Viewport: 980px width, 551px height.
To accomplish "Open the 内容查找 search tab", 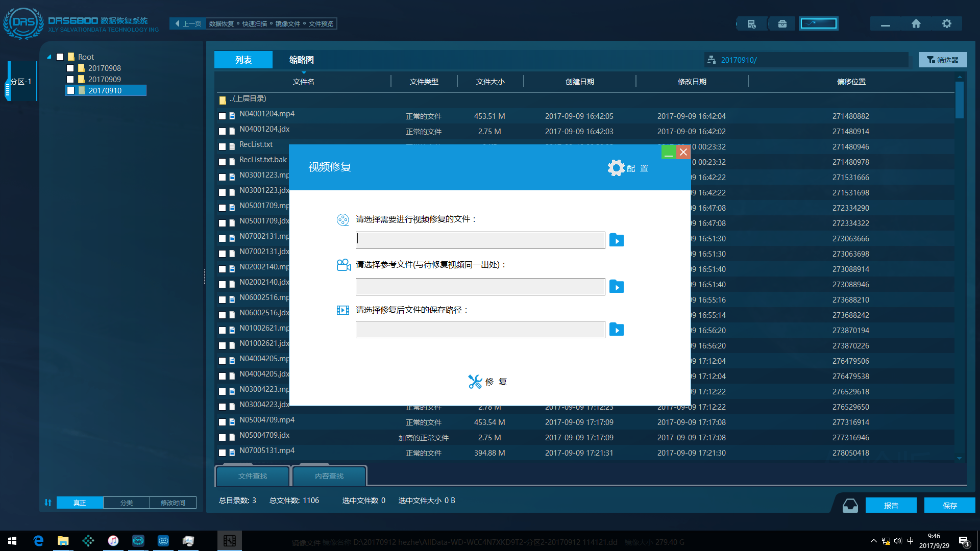I will point(329,476).
